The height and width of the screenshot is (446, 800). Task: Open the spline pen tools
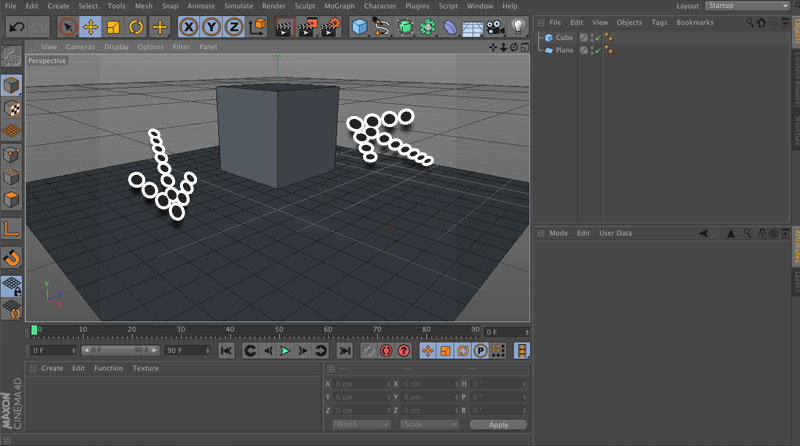coord(382,27)
